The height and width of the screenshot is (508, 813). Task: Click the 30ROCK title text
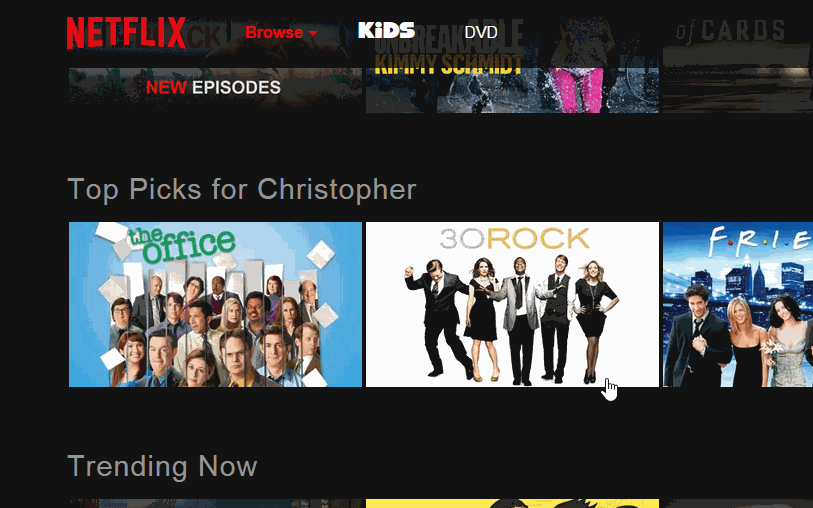(514, 239)
